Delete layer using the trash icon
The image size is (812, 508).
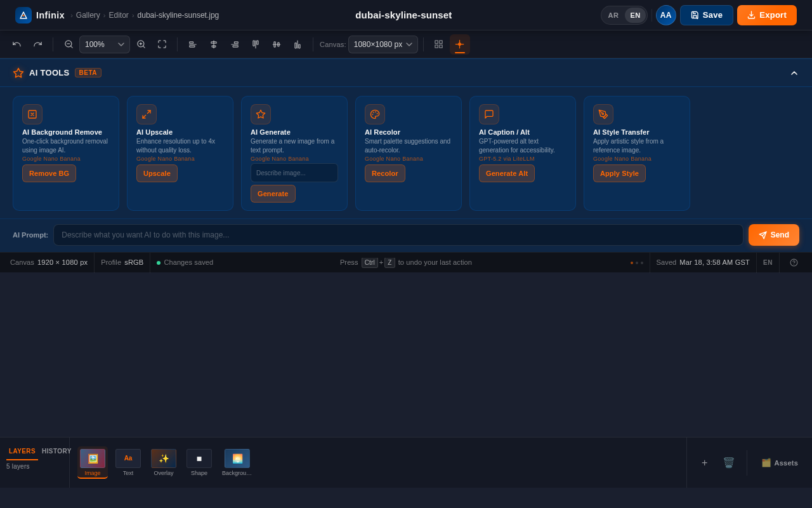[x=728, y=463]
